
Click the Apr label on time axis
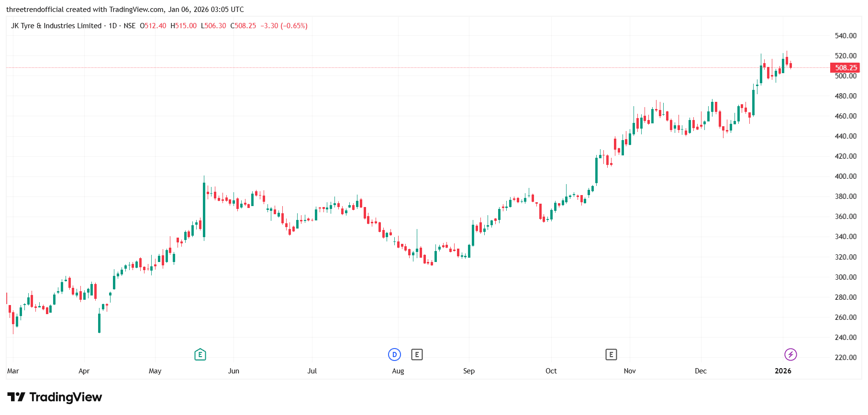(84, 371)
